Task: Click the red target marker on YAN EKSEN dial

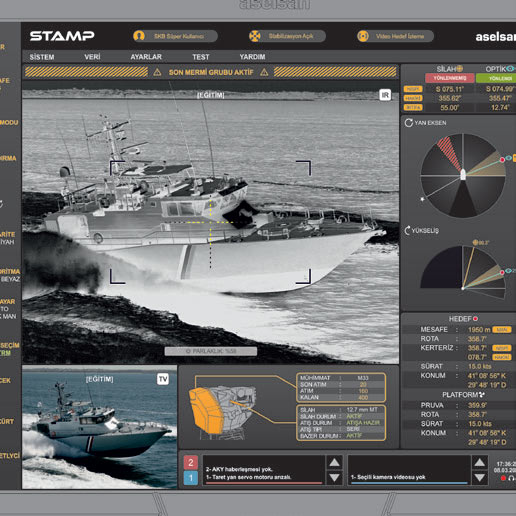Action: point(502,160)
